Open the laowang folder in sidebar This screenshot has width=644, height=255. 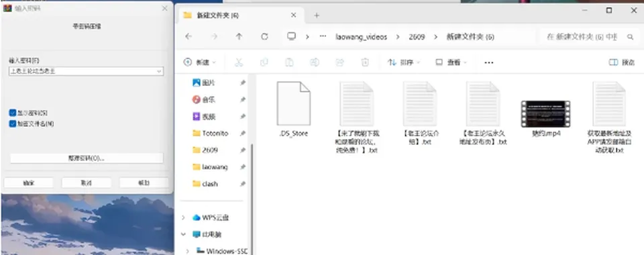215,167
